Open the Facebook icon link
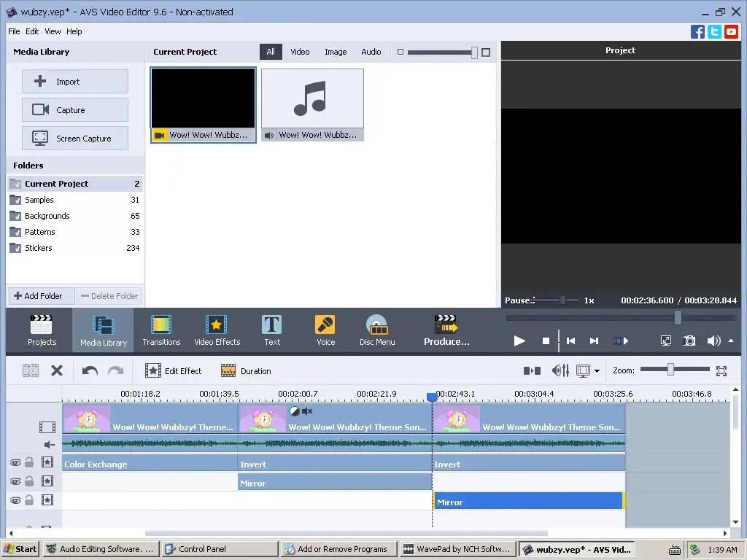747x560 pixels. (697, 32)
